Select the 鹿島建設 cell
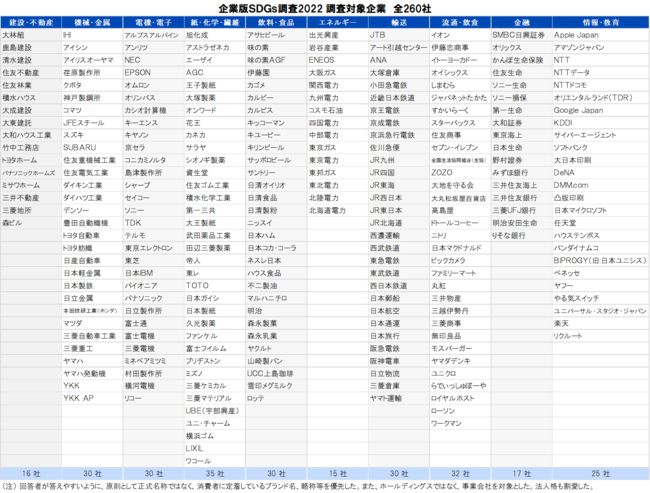650x493 pixels. (x=31, y=48)
